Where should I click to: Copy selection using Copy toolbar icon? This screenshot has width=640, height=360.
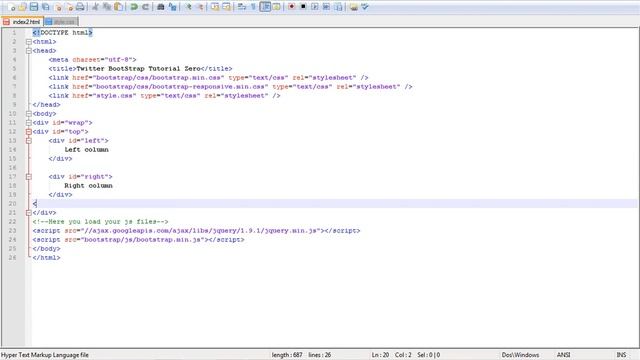[x=107, y=7]
